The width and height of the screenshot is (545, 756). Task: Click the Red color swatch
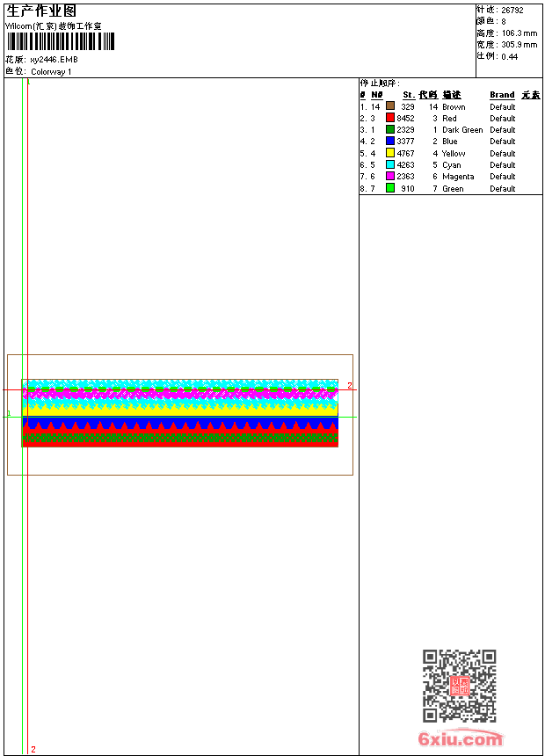pyautogui.click(x=390, y=117)
